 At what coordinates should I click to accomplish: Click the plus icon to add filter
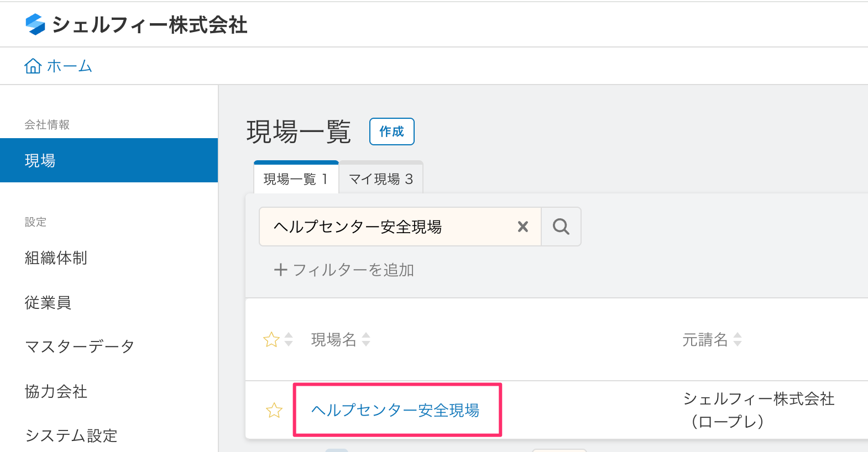coord(280,270)
